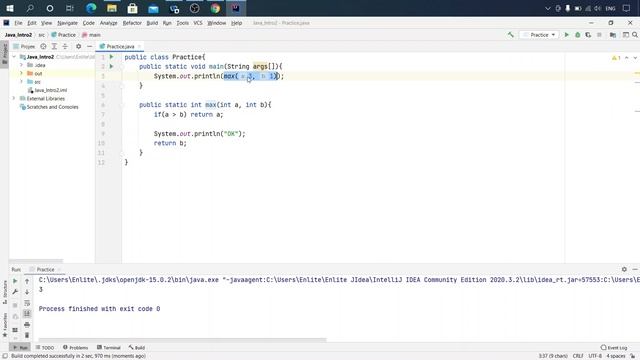Click the greyed-out Stop icon in the toolbar

tap(599, 35)
